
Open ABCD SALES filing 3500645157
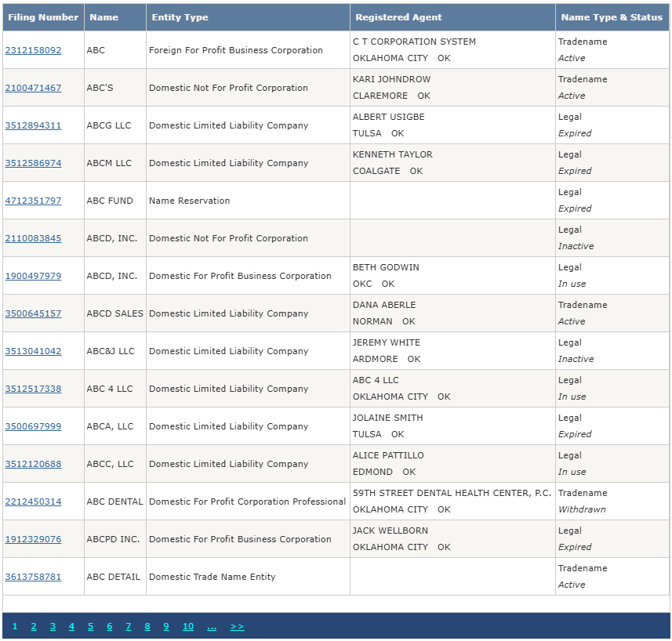pos(33,313)
